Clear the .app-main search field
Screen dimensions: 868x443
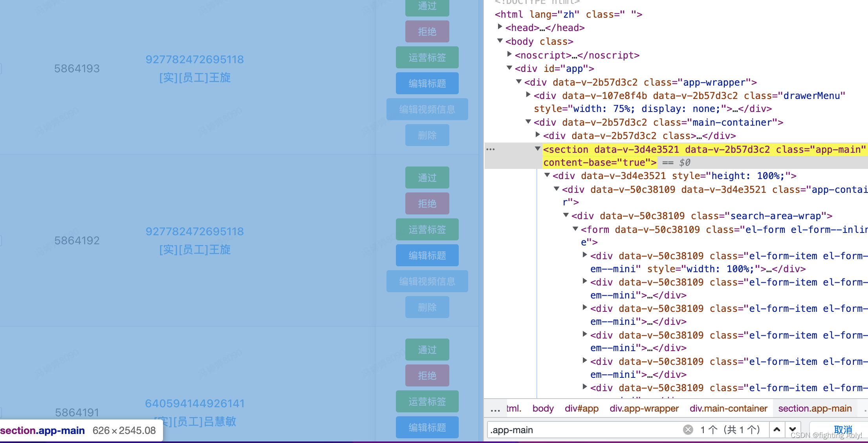click(x=688, y=430)
